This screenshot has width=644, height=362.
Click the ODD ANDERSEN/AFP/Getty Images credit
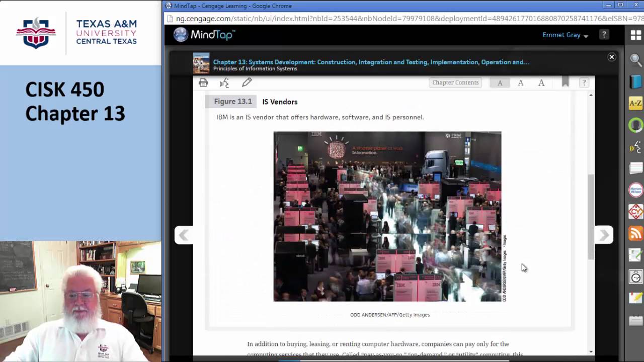390,315
